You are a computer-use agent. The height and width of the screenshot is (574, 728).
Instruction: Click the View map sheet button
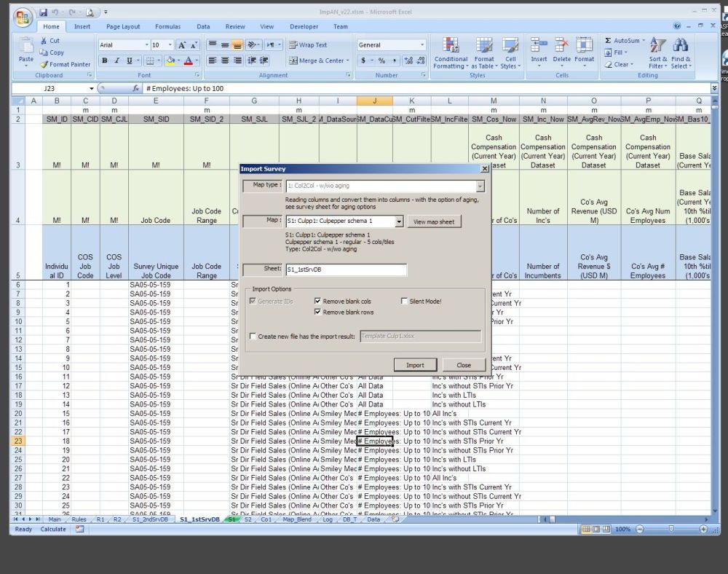[x=434, y=221]
